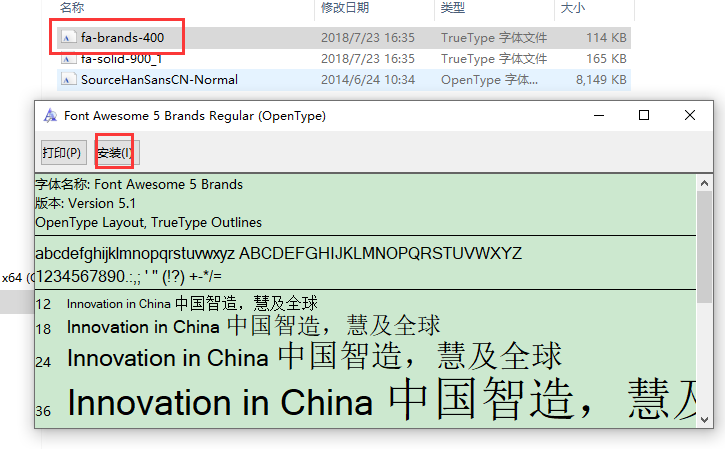The width and height of the screenshot is (725, 449).
Task: Click the OpenType Layout, TrueType Outlines line
Action: click(x=149, y=222)
